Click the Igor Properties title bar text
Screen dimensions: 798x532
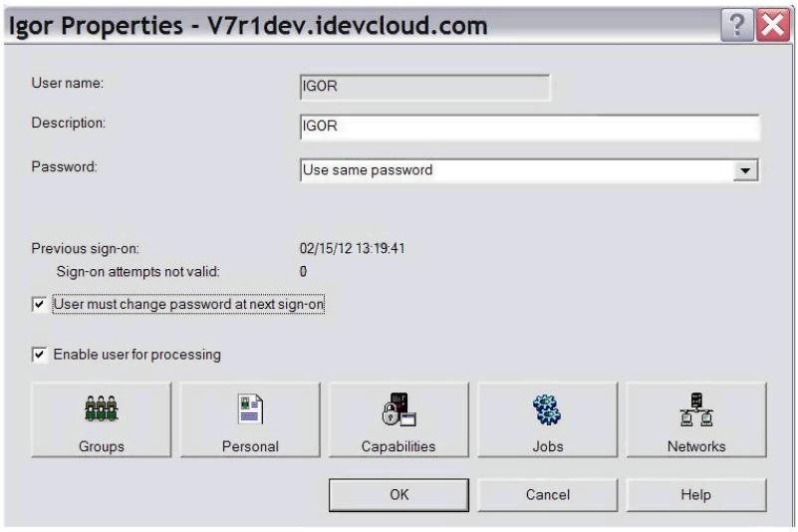[x=248, y=26]
